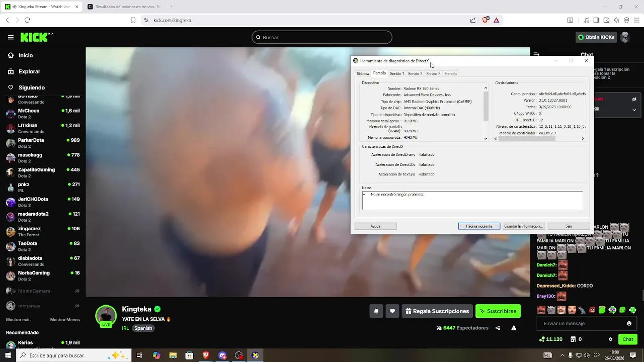Toggle the browser sidebar panel icon
This screenshot has height=362, width=644.
[x=596, y=20]
